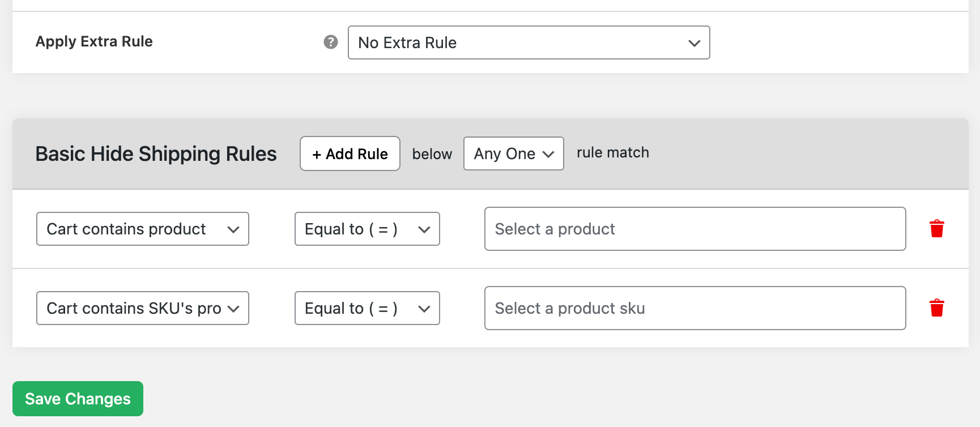Viewport: 980px width, 427px height.
Task: Click the chevron arrow on Any One selector
Action: tap(548, 154)
